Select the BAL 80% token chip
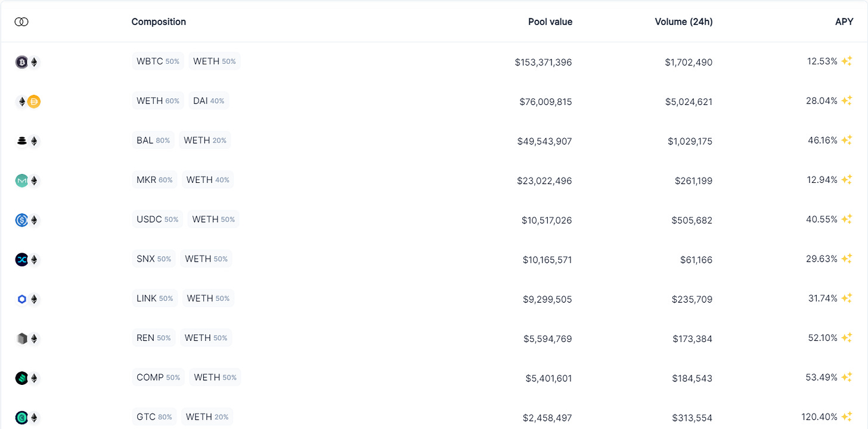Viewport: 868px width, 429px height. tap(153, 141)
